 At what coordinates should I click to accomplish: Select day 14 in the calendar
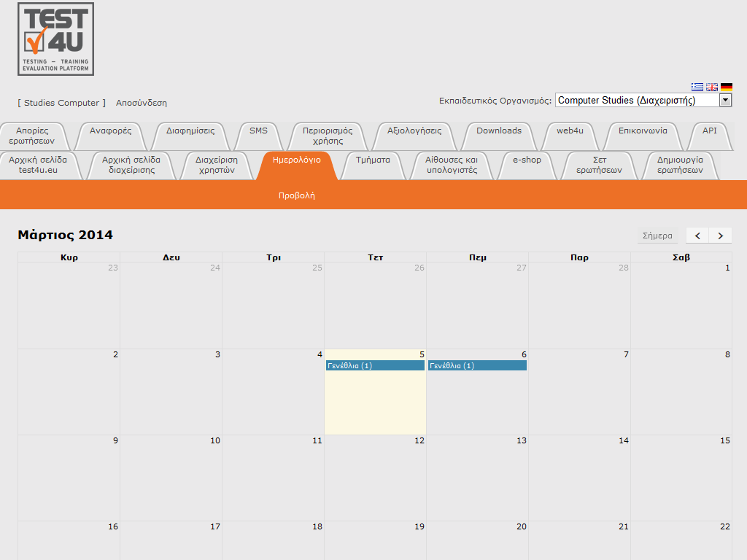pyautogui.click(x=579, y=478)
